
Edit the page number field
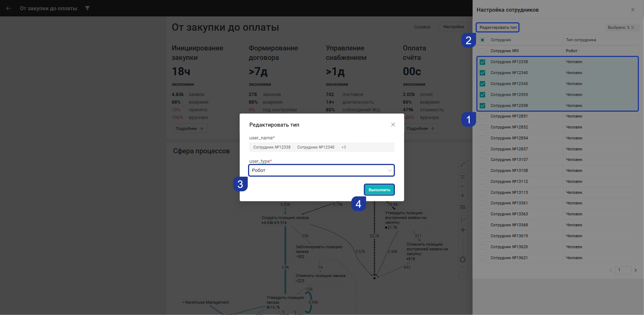623,270
